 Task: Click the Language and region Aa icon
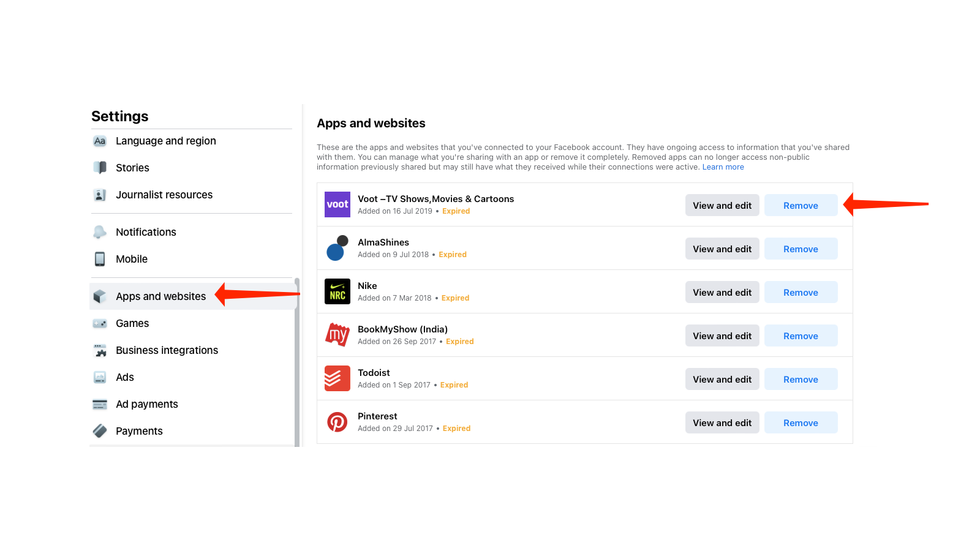coord(100,141)
